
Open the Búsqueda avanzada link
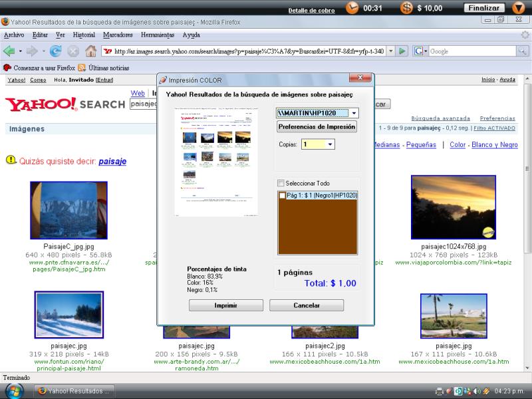coord(440,118)
